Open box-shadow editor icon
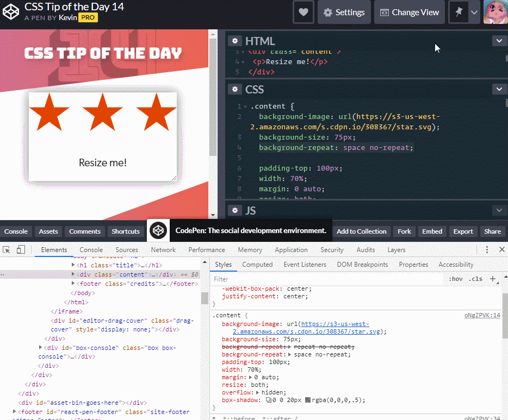Screen dimensions: 508x420 tap(269, 400)
